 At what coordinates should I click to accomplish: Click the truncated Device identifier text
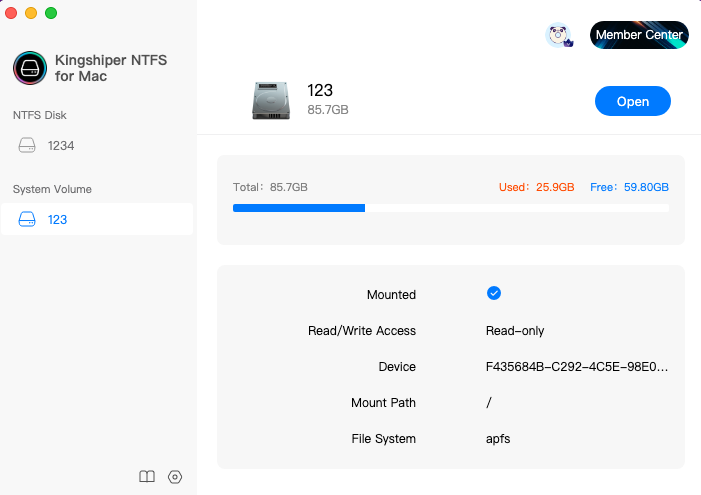coord(577,367)
